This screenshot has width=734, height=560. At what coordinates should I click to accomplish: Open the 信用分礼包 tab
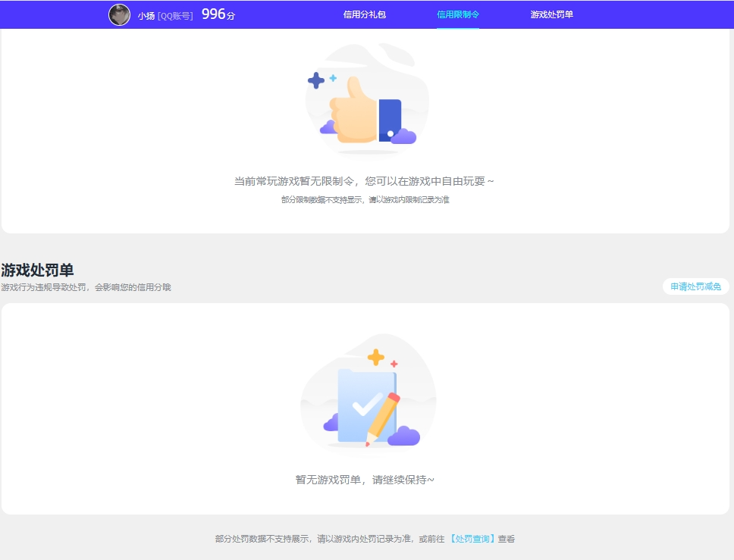click(364, 14)
